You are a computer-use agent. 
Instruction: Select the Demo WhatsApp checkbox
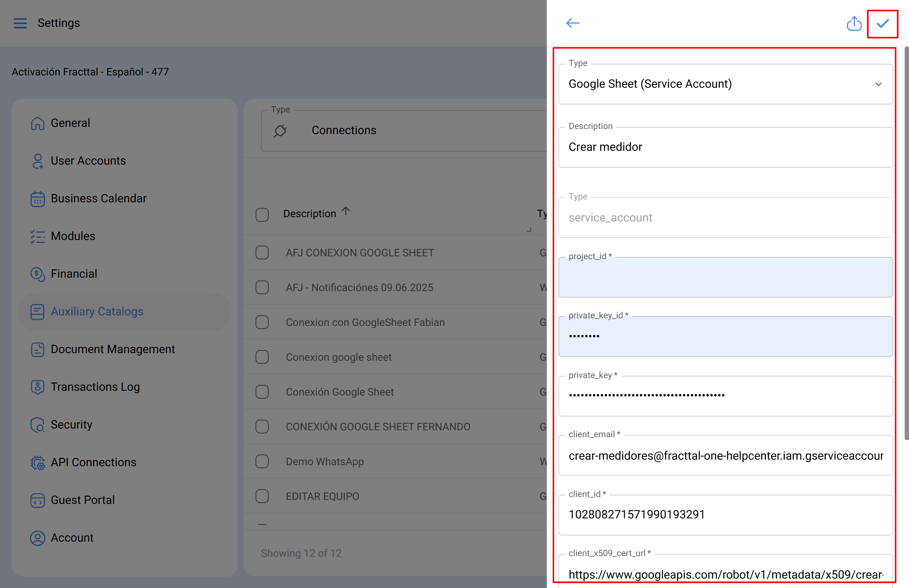tap(262, 461)
